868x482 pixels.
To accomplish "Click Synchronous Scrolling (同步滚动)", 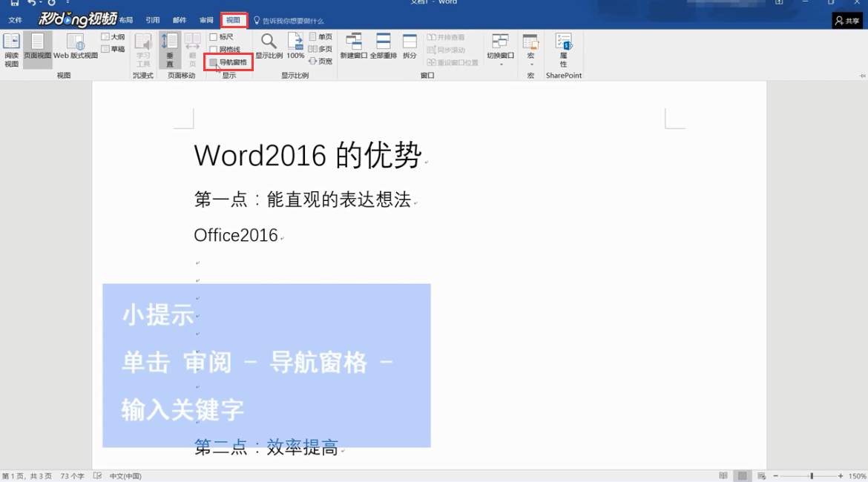I will (x=446, y=50).
